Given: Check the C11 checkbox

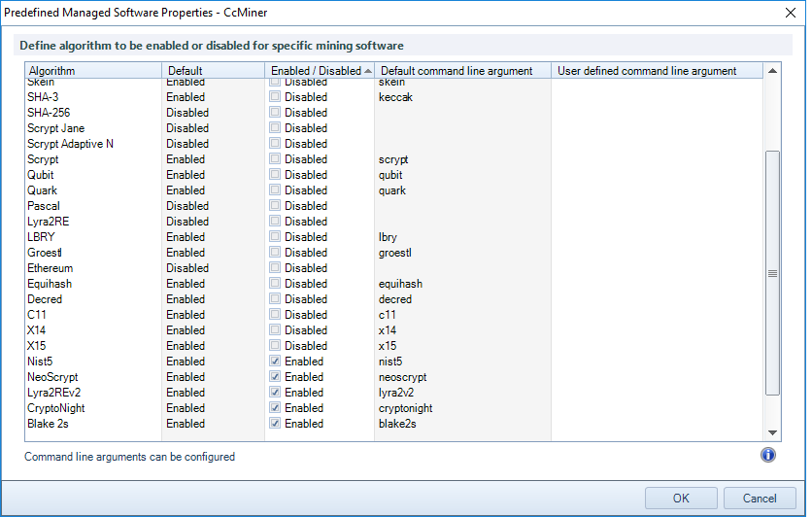Looking at the screenshot, I should click(275, 314).
